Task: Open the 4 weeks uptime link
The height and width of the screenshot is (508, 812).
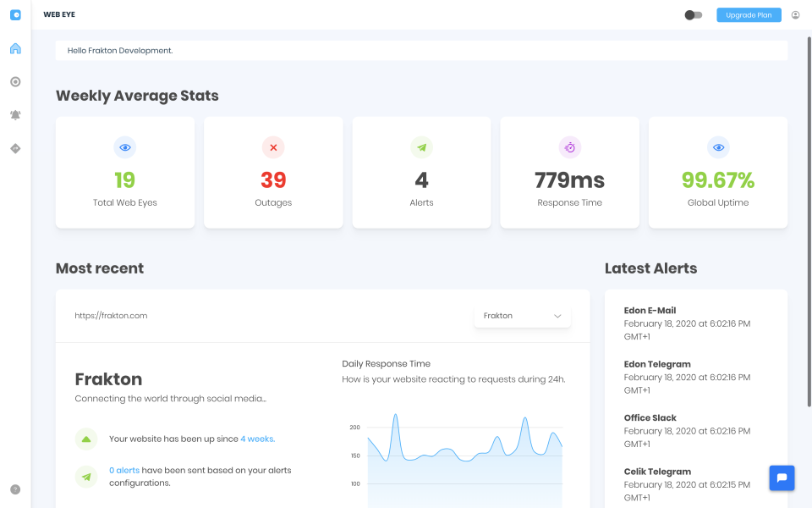Action: tap(257, 439)
